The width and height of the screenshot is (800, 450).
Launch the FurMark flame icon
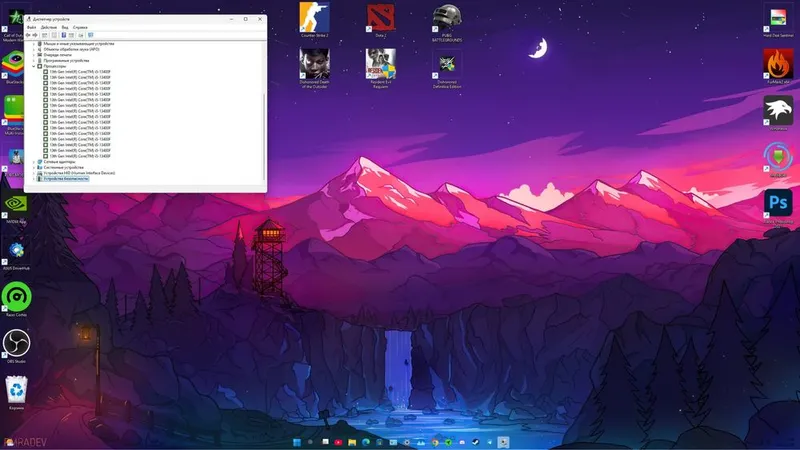tap(778, 64)
